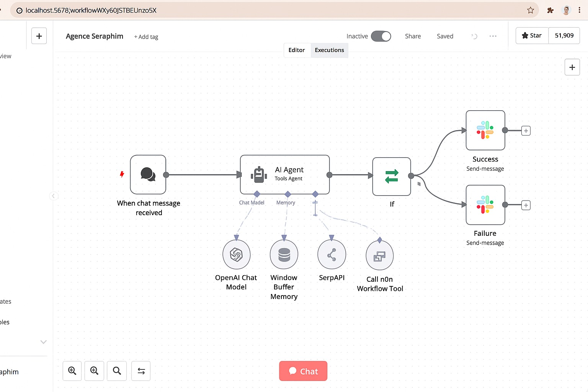Select the When chat message received trigger
This screenshot has height=392, width=588.
tap(148, 174)
